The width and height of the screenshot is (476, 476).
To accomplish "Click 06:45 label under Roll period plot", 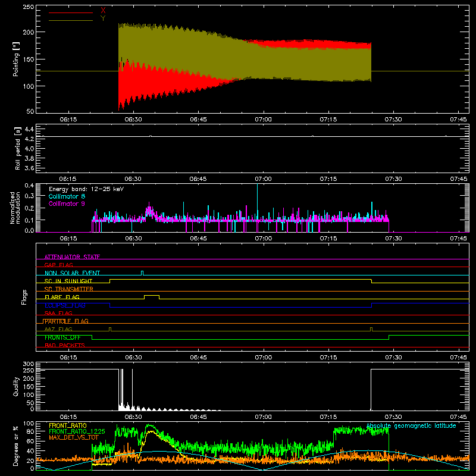I will coord(198,179).
